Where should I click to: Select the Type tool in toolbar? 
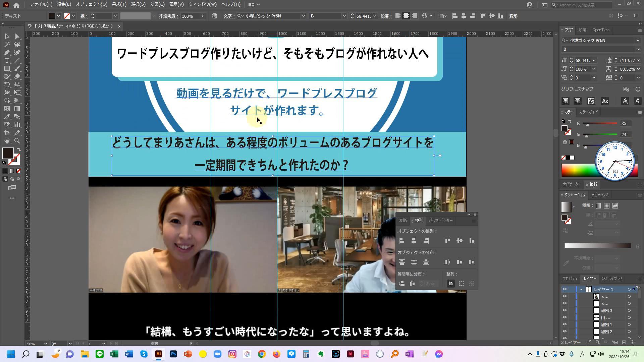coord(7,61)
